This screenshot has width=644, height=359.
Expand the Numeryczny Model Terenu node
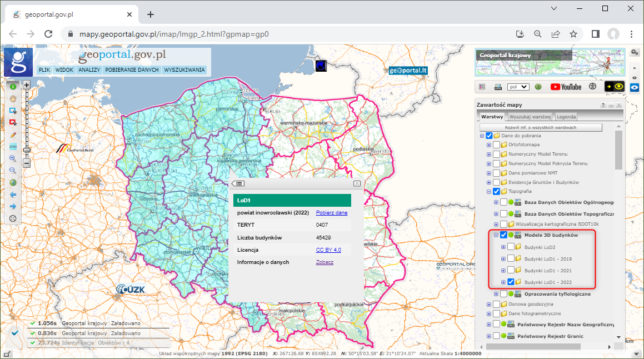point(489,154)
